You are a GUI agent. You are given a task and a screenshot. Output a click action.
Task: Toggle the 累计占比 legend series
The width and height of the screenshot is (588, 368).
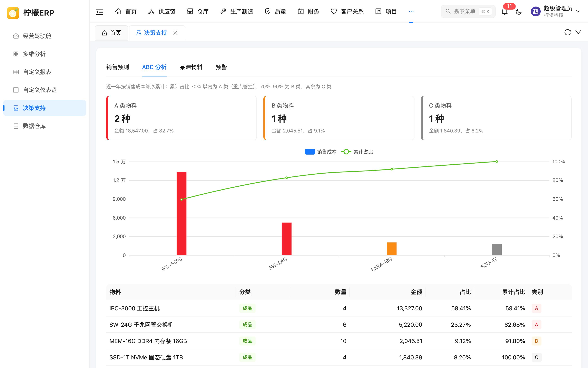[357, 152]
